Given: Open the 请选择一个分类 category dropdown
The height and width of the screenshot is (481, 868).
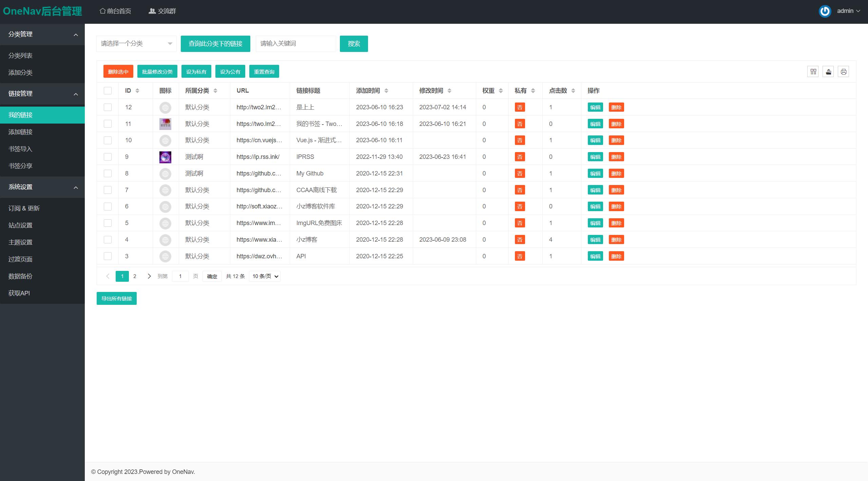Looking at the screenshot, I should click(x=136, y=44).
